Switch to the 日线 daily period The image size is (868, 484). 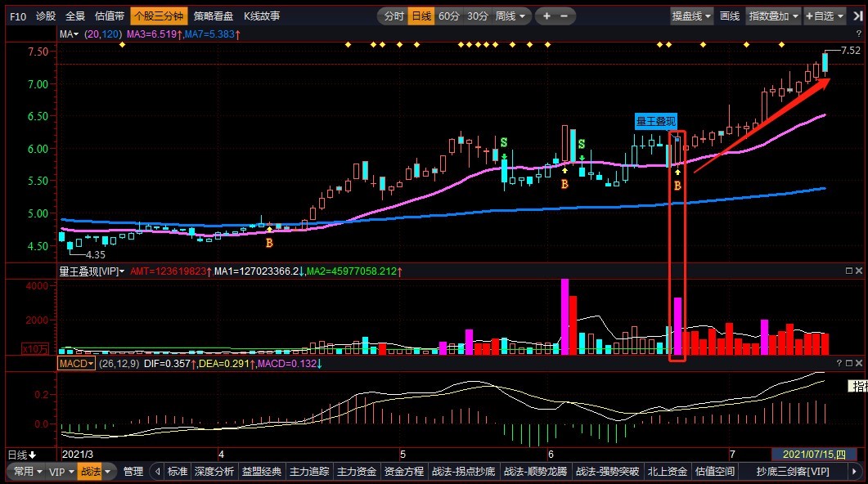pyautogui.click(x=421, y=16)
